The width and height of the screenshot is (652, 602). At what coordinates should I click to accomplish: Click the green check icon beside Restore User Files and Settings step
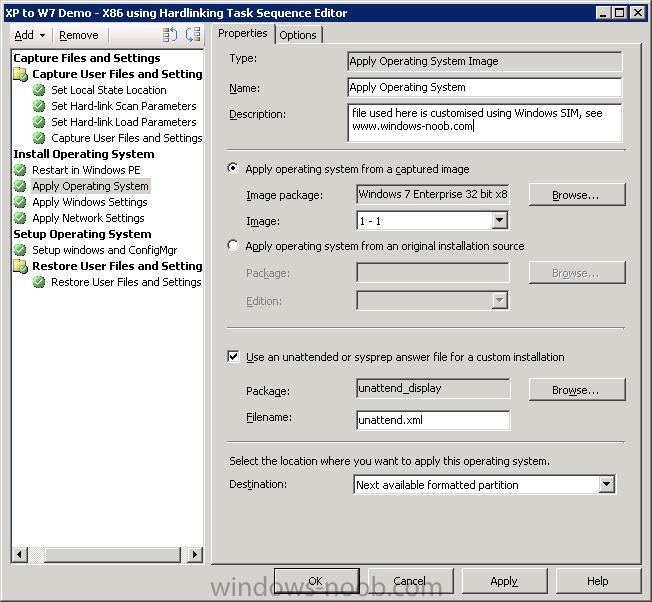pos(39,282)
